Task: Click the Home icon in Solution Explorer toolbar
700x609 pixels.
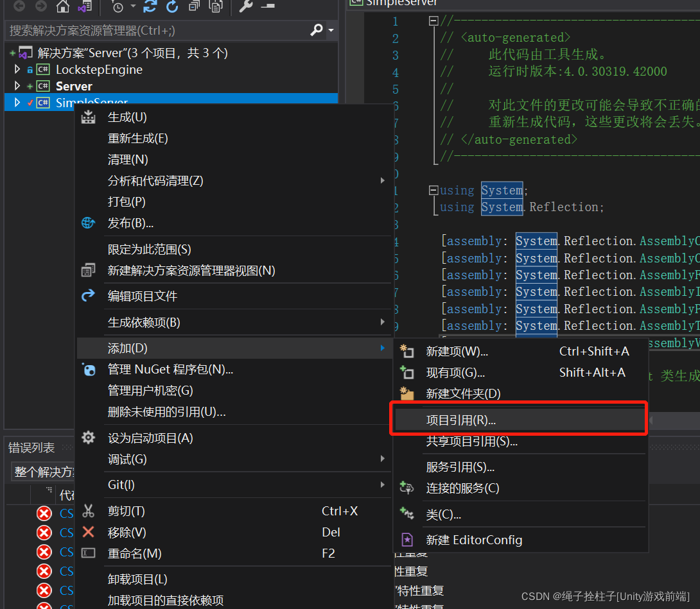Action: [x=62, y=6]
